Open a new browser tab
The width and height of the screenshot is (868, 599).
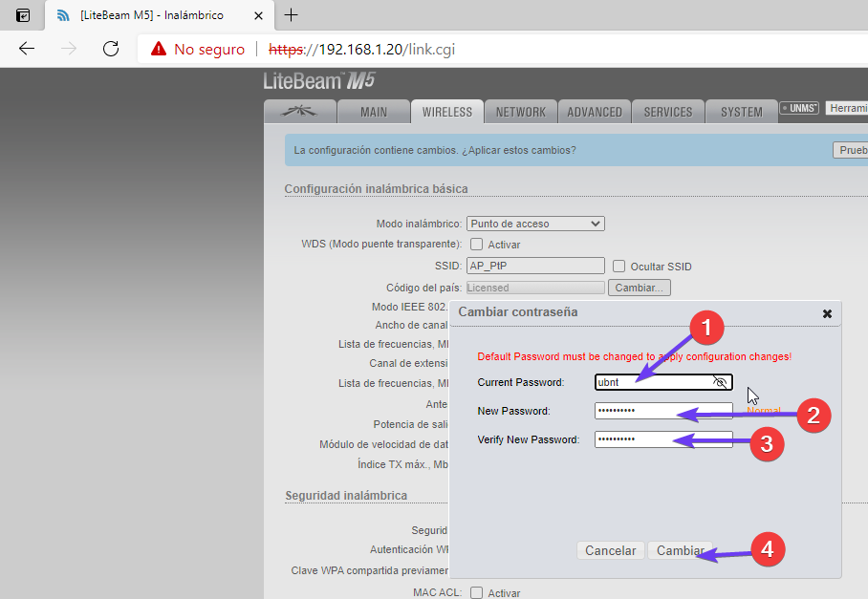point(292,15)
